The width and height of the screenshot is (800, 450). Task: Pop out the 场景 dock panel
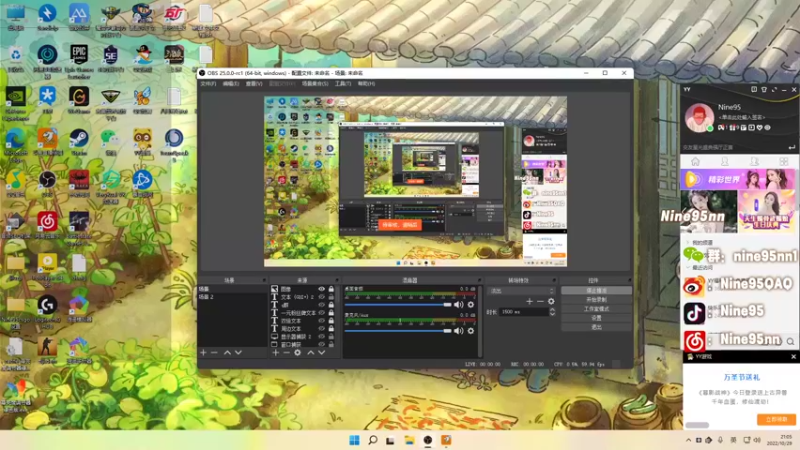click(264, 280)
